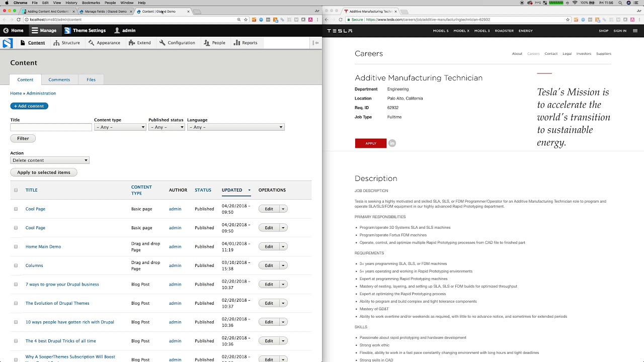
Task: Click into the Title filter text field
Action: (x=51, y=127)
